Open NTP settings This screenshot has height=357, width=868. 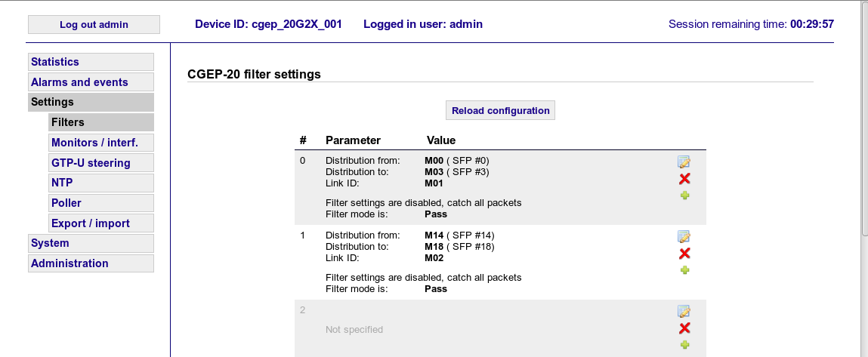pos(101,183)
